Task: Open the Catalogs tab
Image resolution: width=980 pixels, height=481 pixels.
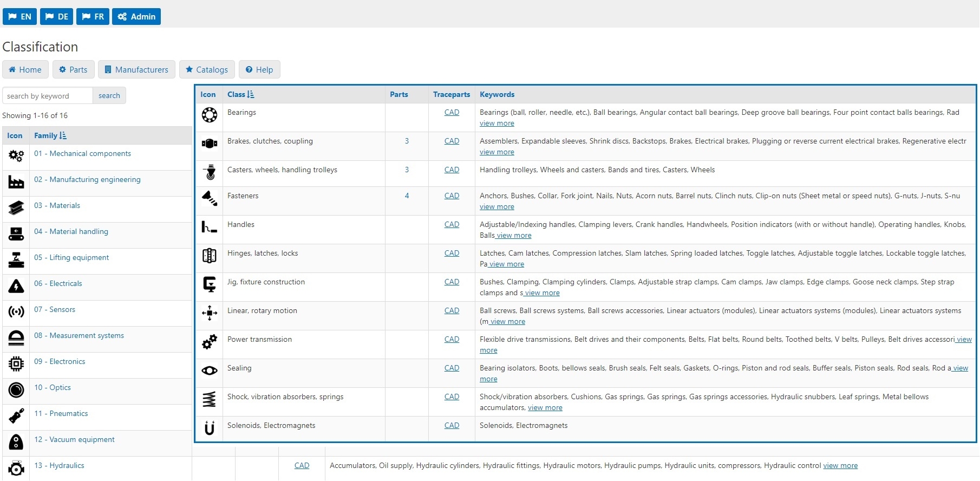Action: coord(207,69)
